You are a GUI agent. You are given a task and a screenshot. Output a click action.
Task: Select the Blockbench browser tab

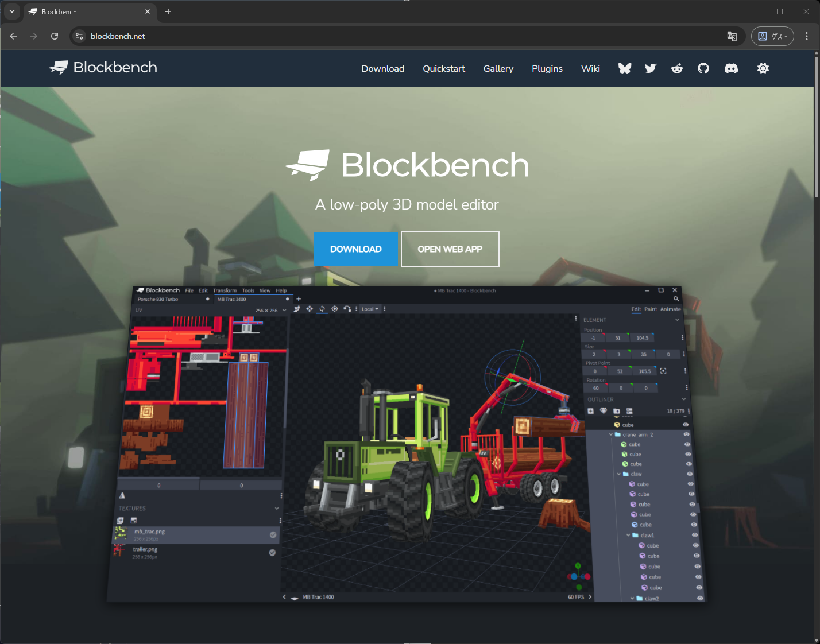click(89, 12)
